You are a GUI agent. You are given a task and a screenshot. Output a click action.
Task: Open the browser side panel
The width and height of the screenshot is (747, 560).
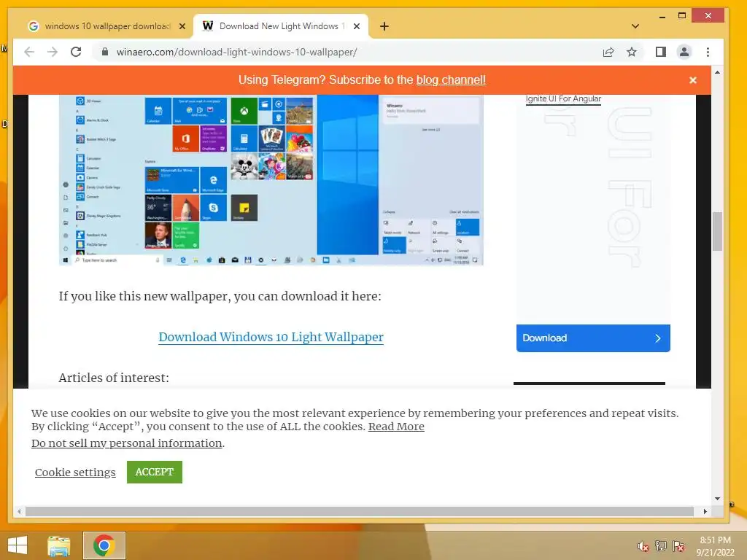pos(661,52)
